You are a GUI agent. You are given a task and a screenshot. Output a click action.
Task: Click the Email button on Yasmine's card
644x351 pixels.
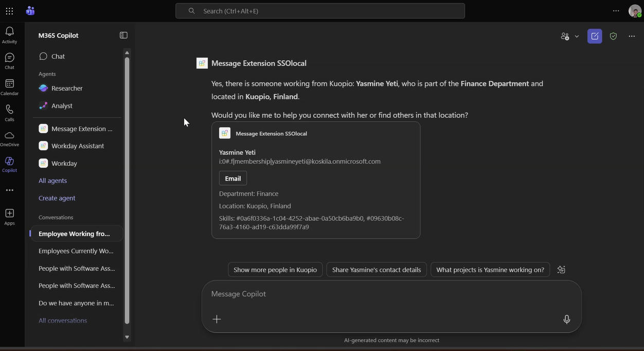(232, 179)
